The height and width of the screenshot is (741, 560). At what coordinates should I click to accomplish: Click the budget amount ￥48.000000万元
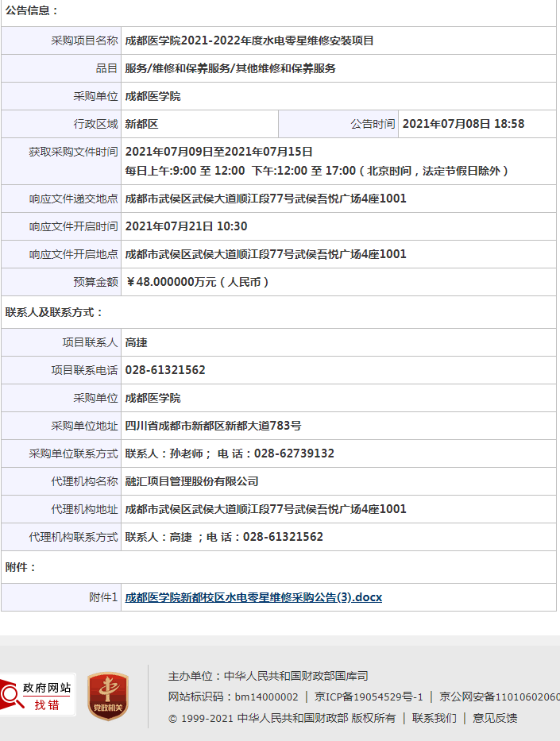click(x=197, y=282)
